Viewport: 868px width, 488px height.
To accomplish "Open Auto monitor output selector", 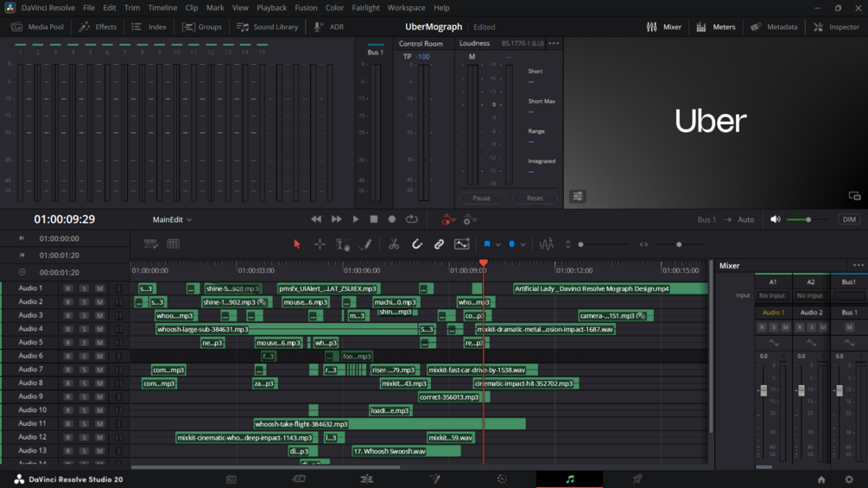I will (745, 219).
